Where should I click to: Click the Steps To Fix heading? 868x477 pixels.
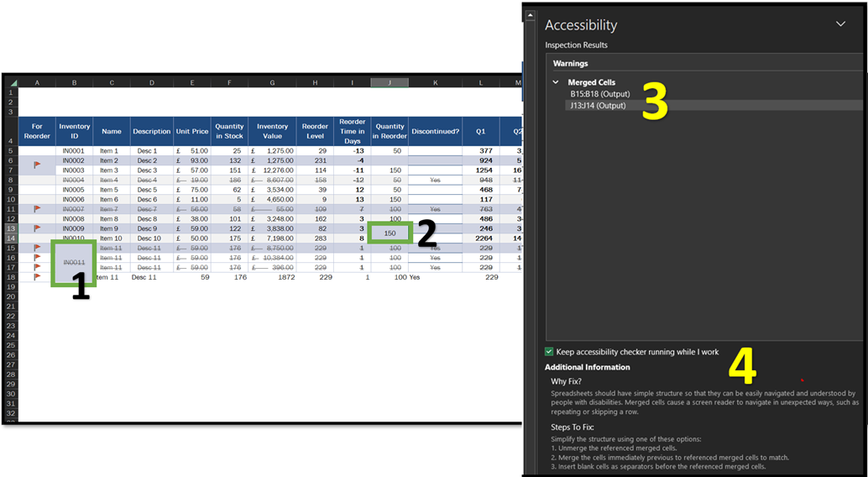coord(573,427)
